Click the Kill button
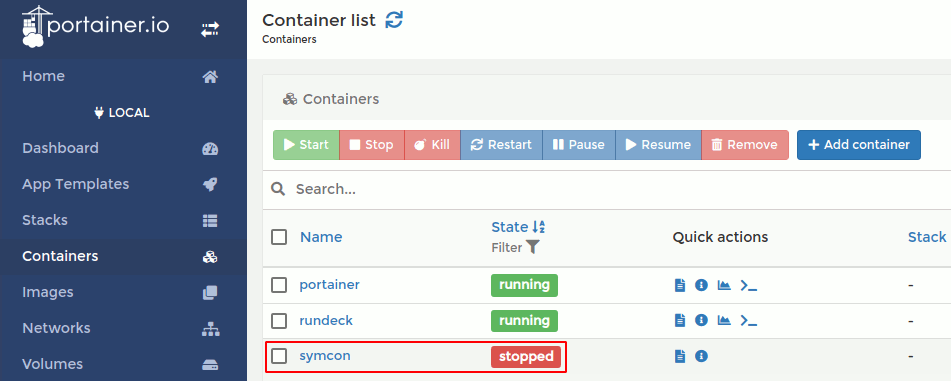 pyautogui.click(x=432, y=145)
